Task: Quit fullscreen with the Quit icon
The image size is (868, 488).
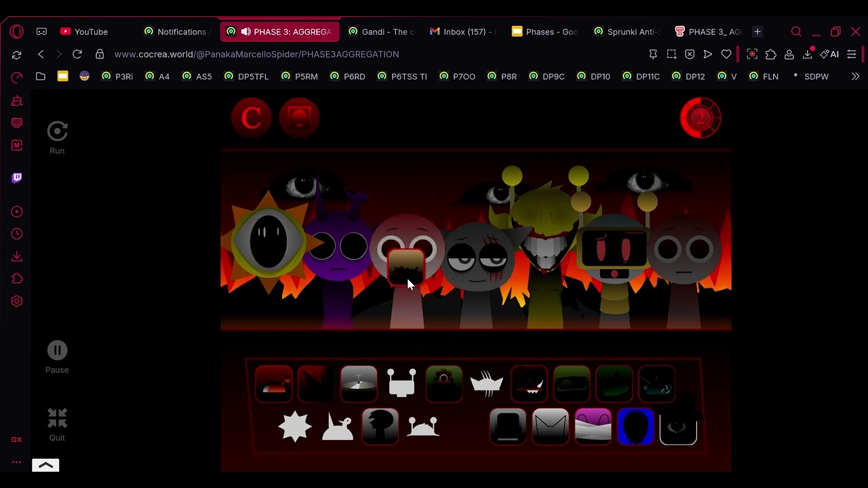Action: [x=57, y=418]
